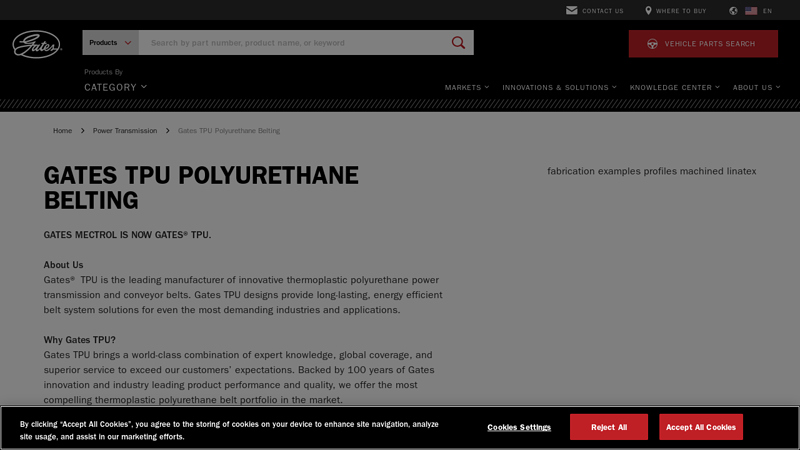Follow the Contact Us link
Screen dimensions: 800x450
(603, 11)
